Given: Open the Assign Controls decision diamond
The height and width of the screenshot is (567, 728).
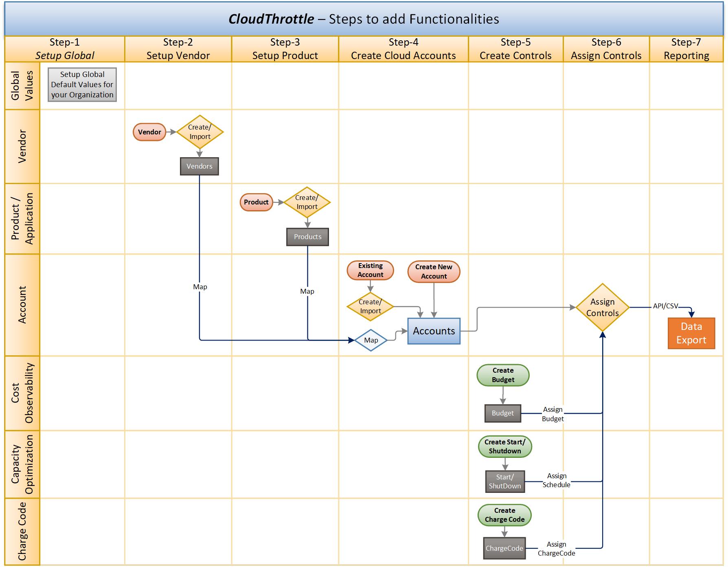Looking at the screenshot, I should click(602, 307).
